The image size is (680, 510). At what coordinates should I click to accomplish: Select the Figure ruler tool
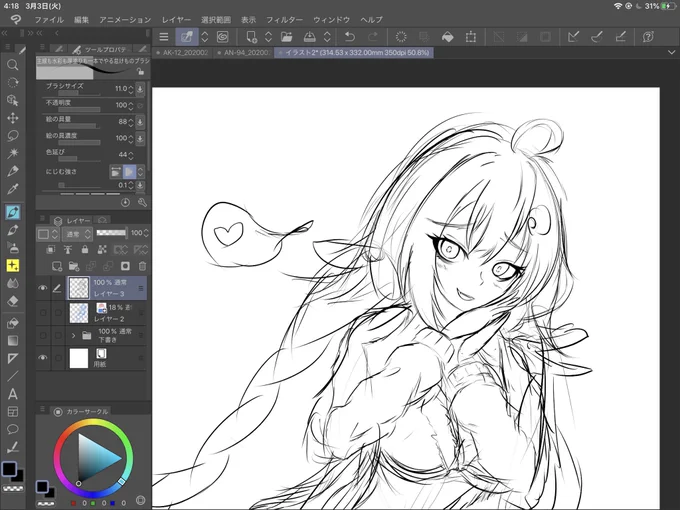pos(13,358)
